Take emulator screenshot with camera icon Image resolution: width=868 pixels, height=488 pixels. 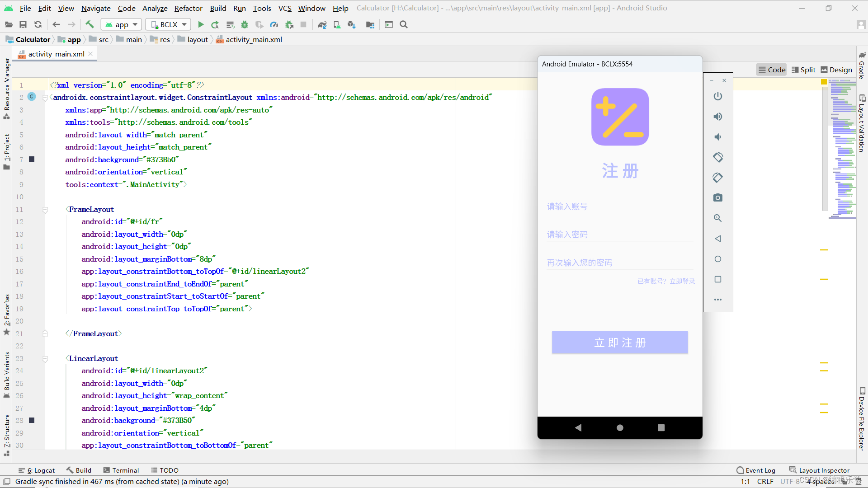click(717, 198)
